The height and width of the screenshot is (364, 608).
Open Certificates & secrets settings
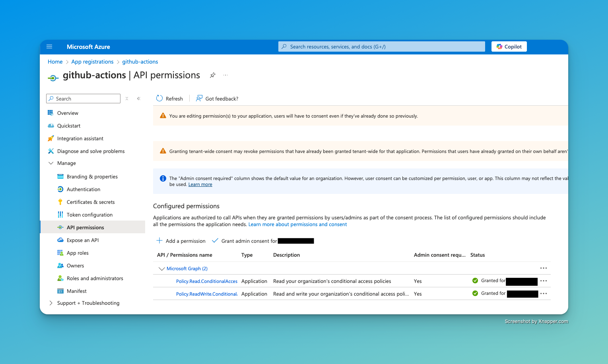tap(91, 202)
